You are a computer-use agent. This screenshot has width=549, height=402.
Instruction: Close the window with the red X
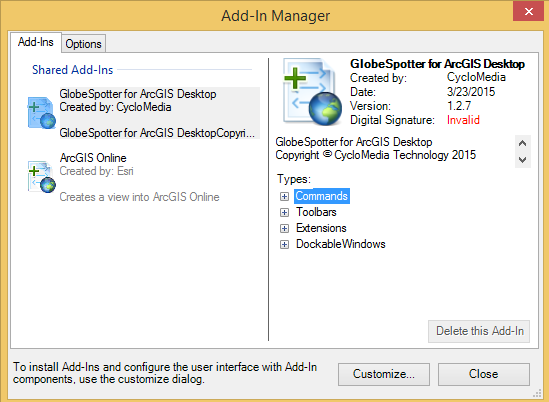529,11
